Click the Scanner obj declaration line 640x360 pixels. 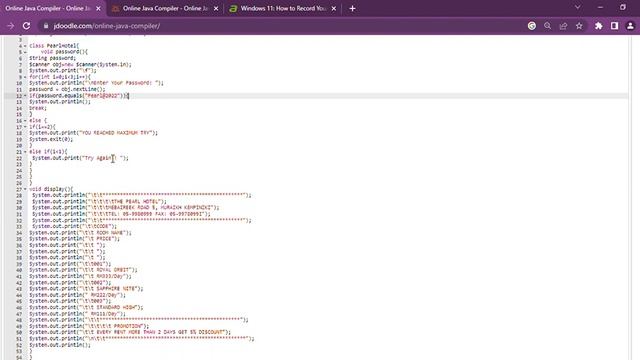80,64
